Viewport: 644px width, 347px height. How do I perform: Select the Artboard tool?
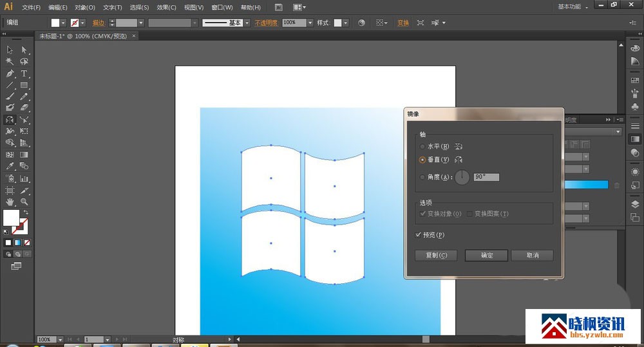coord(10,191)
